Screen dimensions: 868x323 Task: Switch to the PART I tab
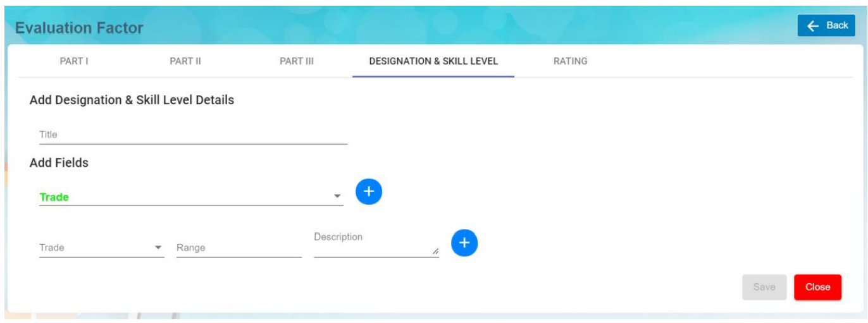[73, 61]
